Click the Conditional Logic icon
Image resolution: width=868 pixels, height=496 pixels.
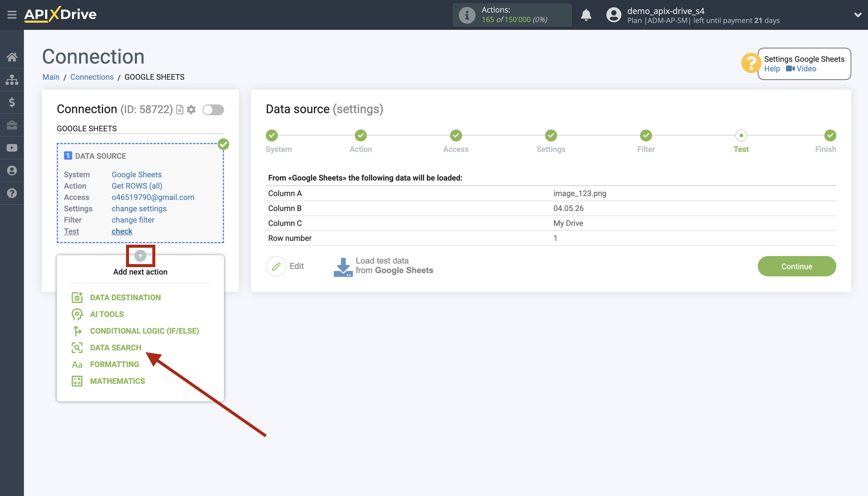[x=77, y=331]
